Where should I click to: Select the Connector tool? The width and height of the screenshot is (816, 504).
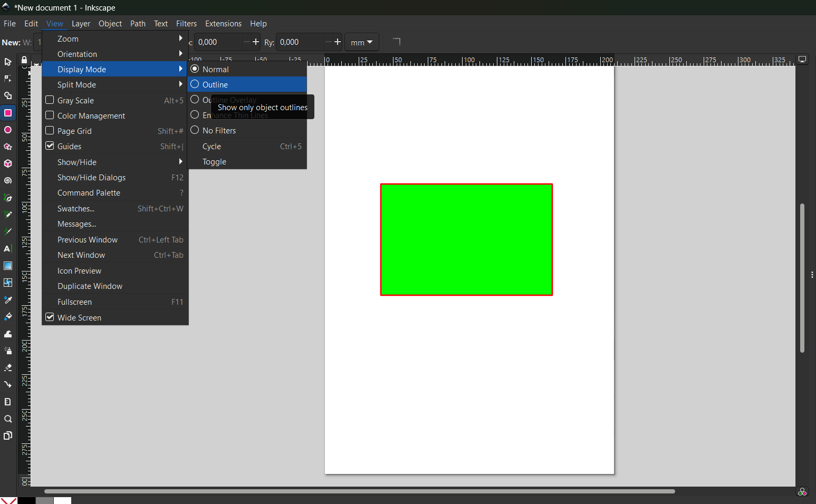[8, 384]
